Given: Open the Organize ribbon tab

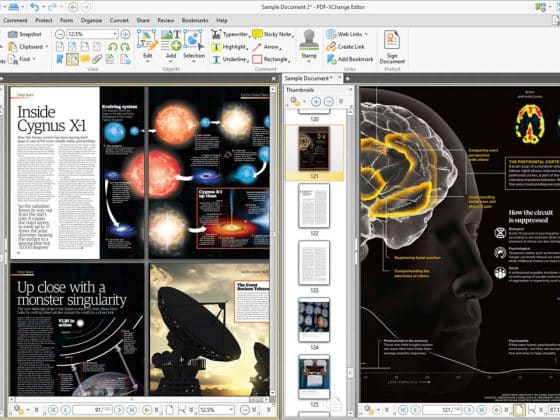Looking at the screenshot, I should (91, 20).
